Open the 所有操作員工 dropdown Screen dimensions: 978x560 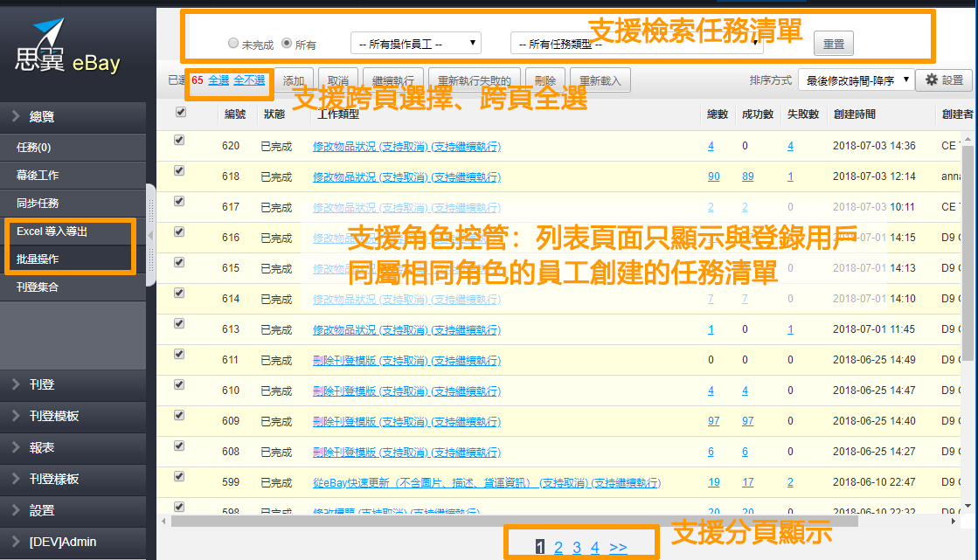click(415, 44)
